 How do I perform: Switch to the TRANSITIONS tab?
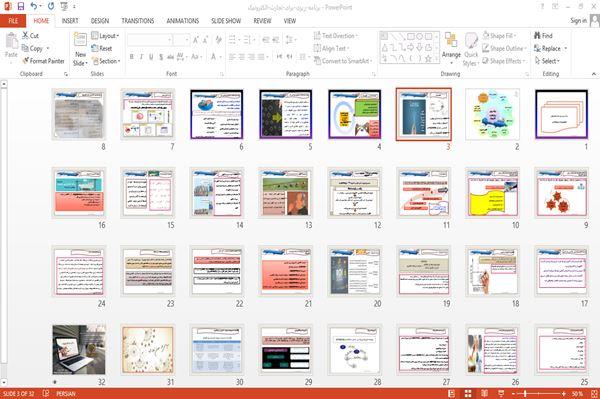tap(138, 21)
